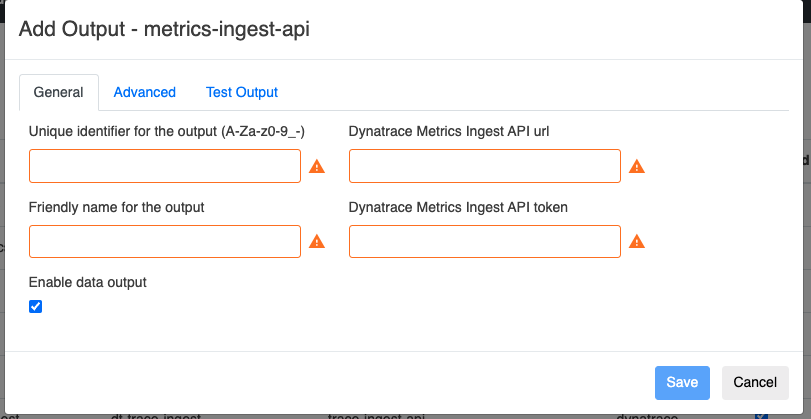The image size is (811, 419).
Task: Click warning icon beside unique identifier field
Action: [317, 167]
